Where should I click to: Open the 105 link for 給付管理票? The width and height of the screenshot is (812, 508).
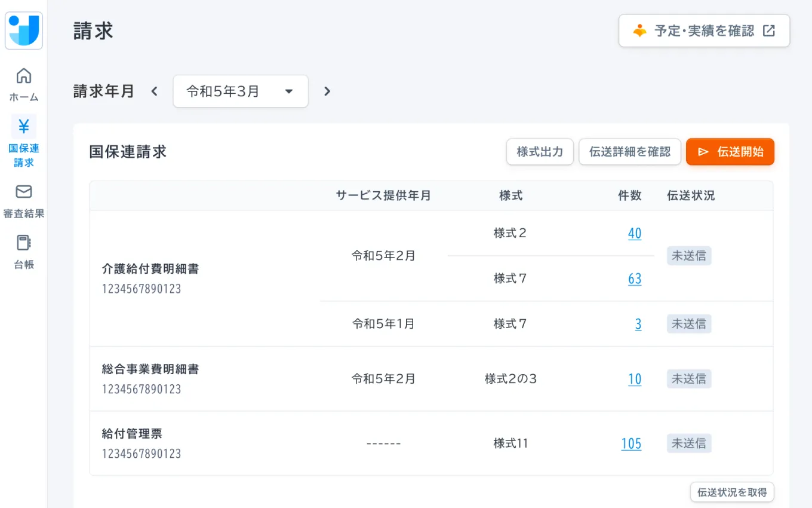(x=631, y=443)
